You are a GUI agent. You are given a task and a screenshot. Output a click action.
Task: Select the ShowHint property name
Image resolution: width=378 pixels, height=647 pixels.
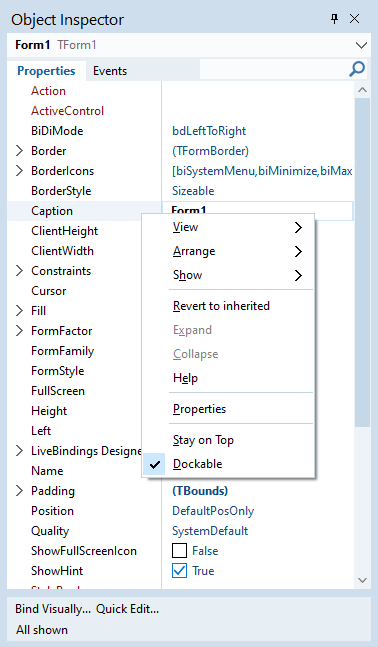(57, 571)
